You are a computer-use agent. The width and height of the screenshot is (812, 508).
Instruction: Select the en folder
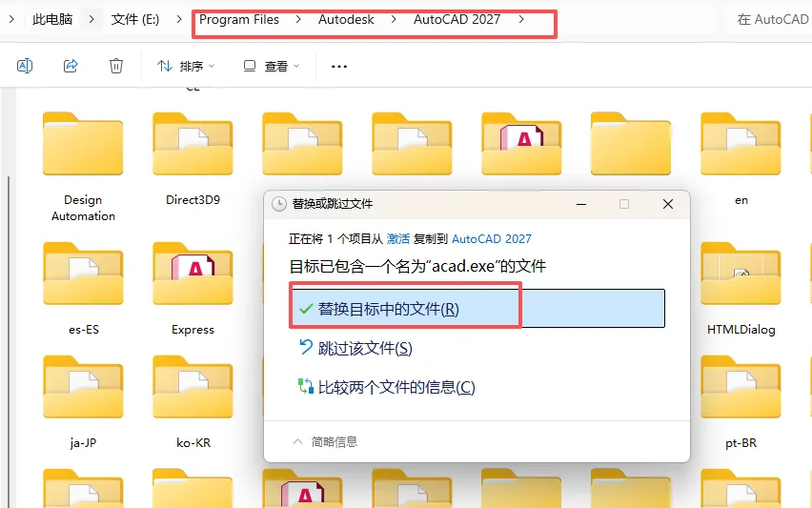point(741,160)
